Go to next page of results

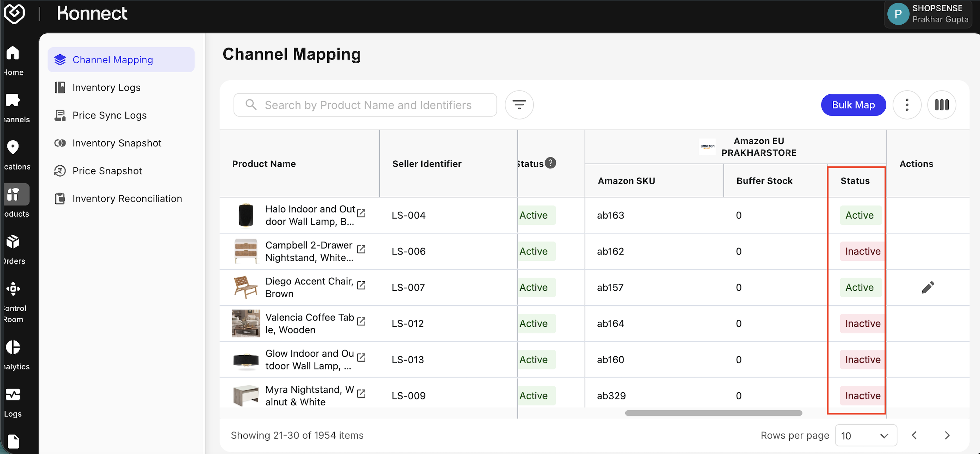click(x=947, y=435)
